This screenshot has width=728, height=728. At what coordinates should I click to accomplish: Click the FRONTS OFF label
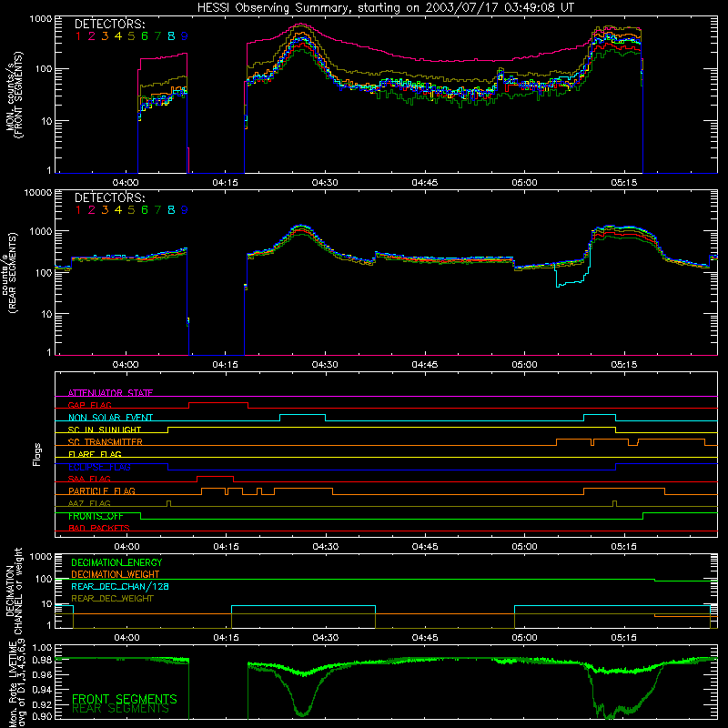click(x=96, y=516)
